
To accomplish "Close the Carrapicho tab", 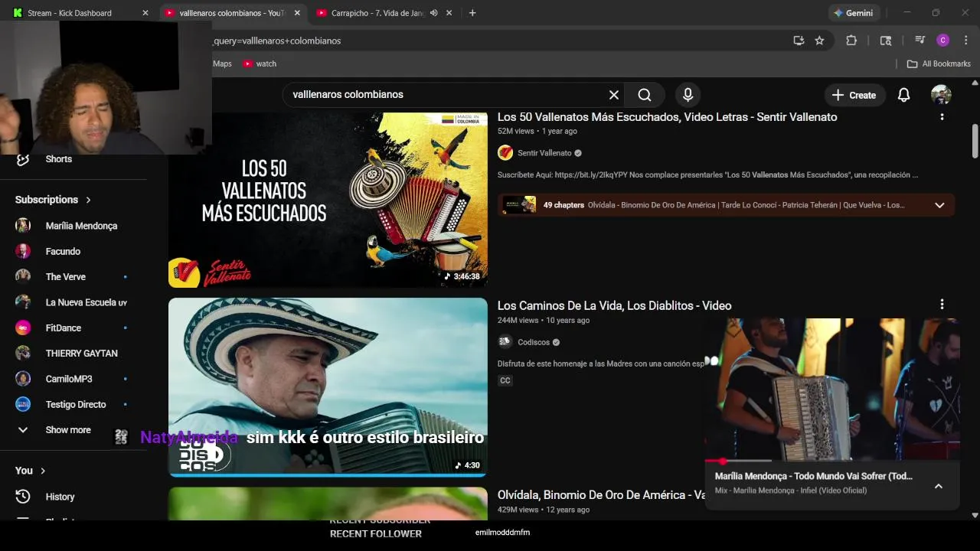I will coord(449,13).
